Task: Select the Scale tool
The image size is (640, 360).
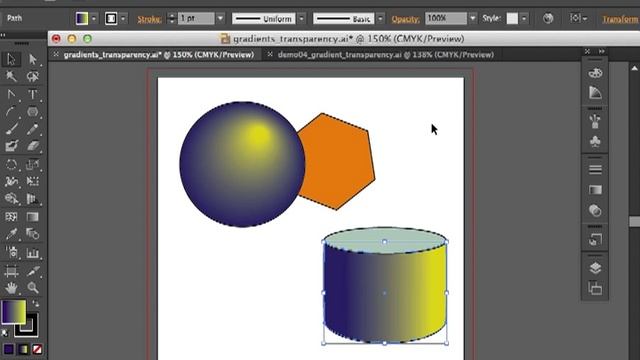Action: pyautogui.click(x=32, y=164)
